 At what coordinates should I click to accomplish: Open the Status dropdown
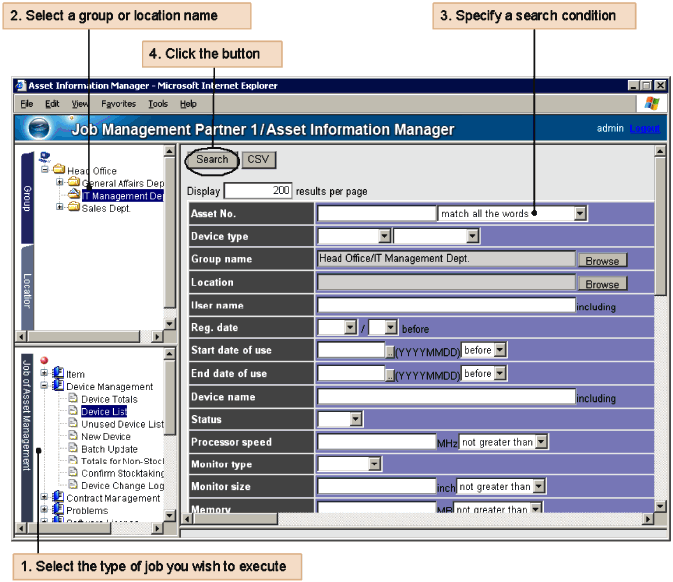(x=355, y=419)
